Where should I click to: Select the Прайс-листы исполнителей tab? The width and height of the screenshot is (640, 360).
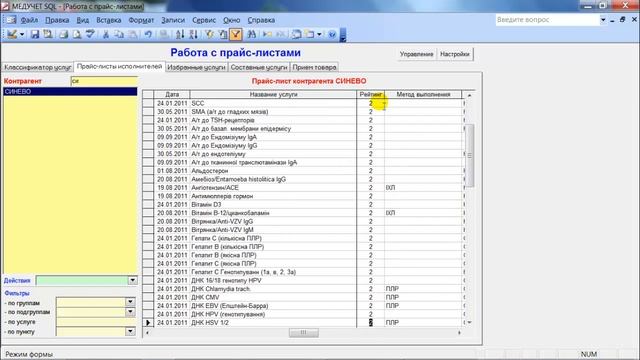point(119,66)
